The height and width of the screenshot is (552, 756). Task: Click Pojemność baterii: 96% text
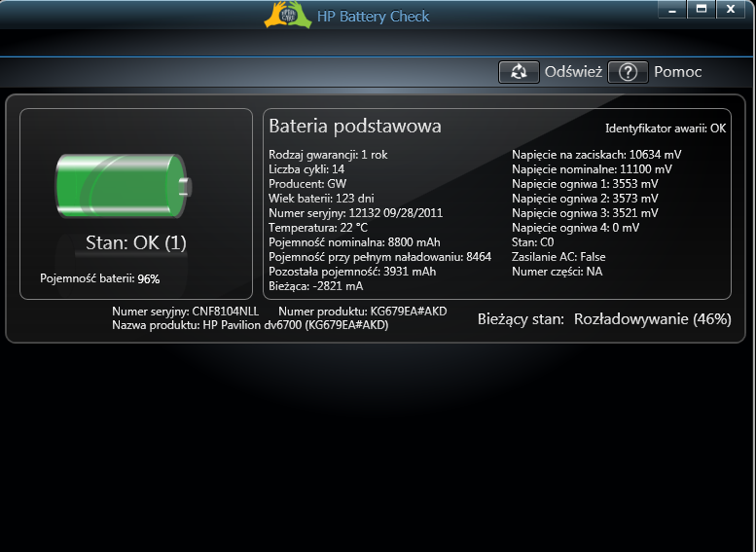coord(100,278)
